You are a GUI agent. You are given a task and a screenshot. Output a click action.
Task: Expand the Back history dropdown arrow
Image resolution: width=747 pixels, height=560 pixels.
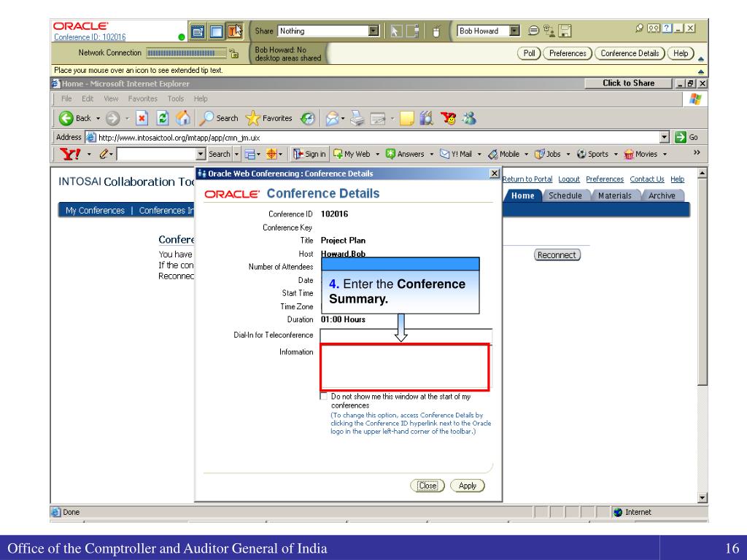point(98,118)
